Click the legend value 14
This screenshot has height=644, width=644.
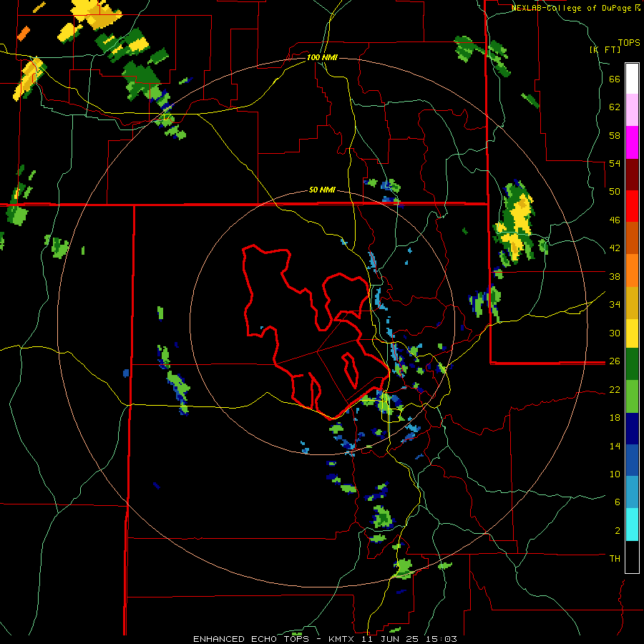click(x=615, y=446)
